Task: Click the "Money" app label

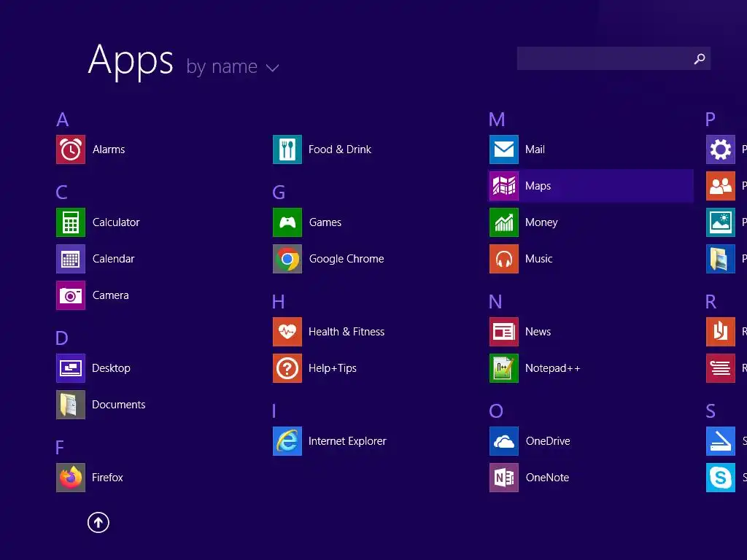Action: tap(541, 222)
